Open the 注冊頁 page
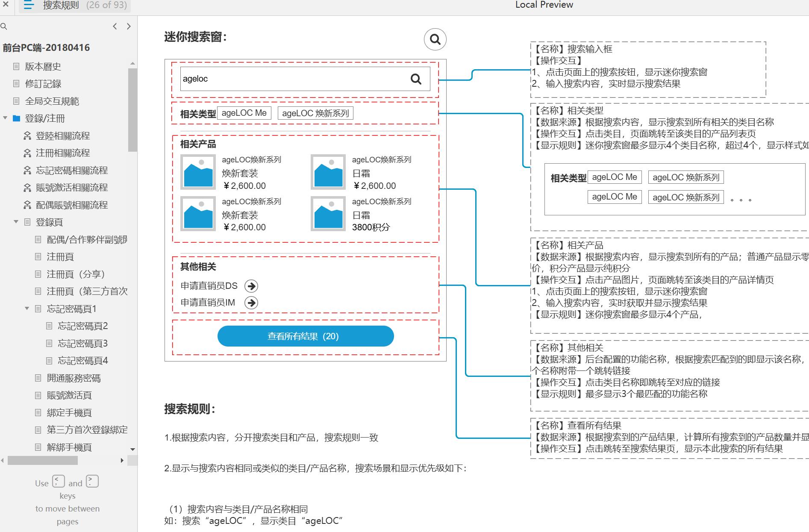The width and height of the screenshot is (809, 532). pyautogui.click(x=60, y=257)
